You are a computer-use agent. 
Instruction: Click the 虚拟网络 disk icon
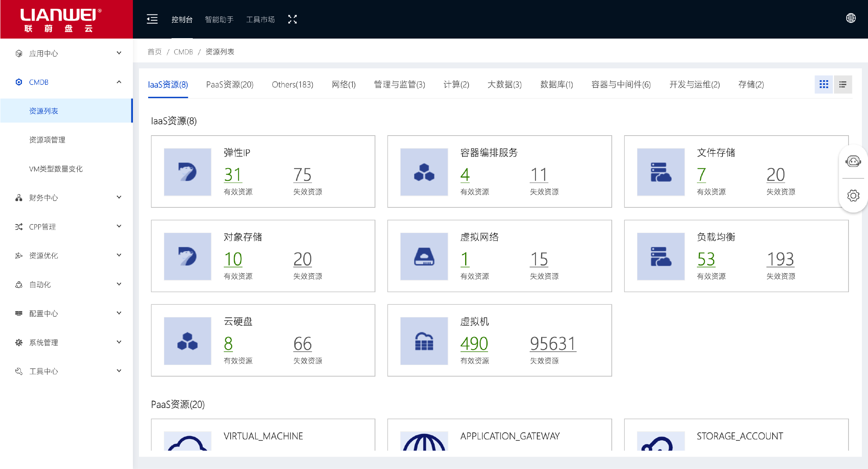[424, 256]
